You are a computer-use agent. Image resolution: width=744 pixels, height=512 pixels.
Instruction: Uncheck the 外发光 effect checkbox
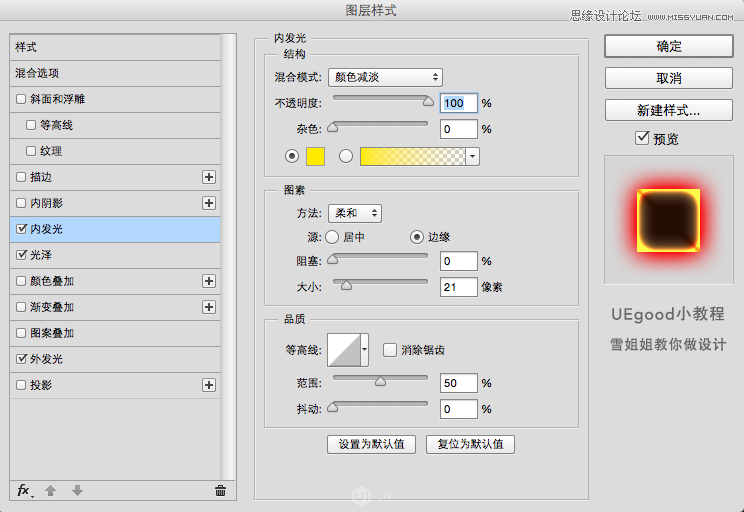tap(21, 359)
